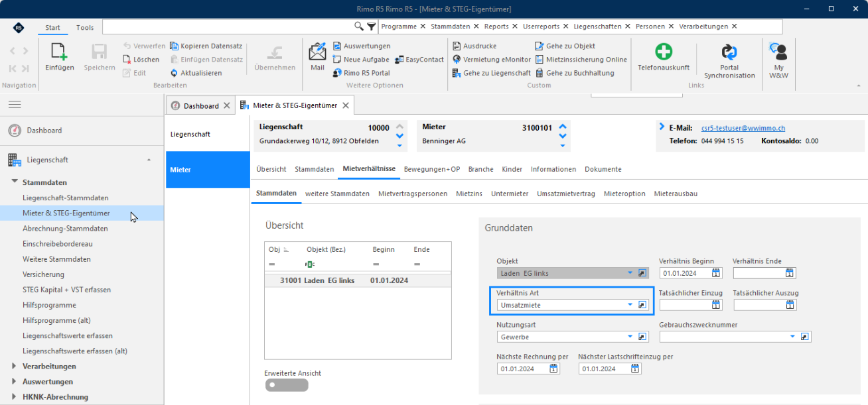The height and width of the screenshot is (405, 868).
Task: Click Kopieren Datensatz in the ribbon
Action: pos(206,46)
